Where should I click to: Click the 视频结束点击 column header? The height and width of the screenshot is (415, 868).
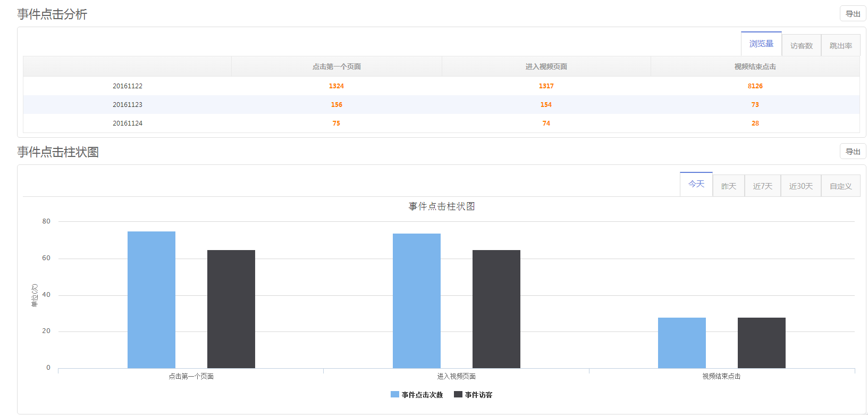coord(755,67)
